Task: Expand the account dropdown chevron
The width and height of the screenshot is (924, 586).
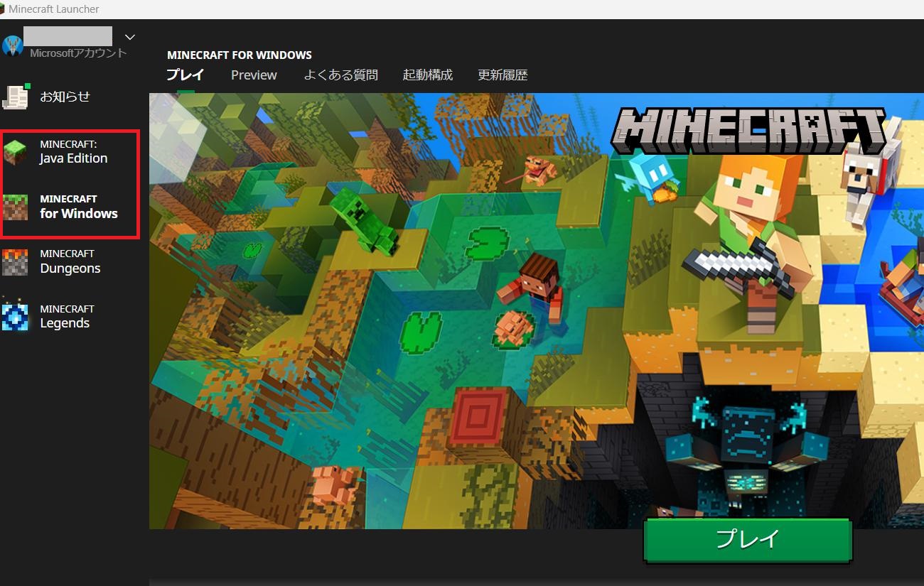Action: (x=130, y=37)
